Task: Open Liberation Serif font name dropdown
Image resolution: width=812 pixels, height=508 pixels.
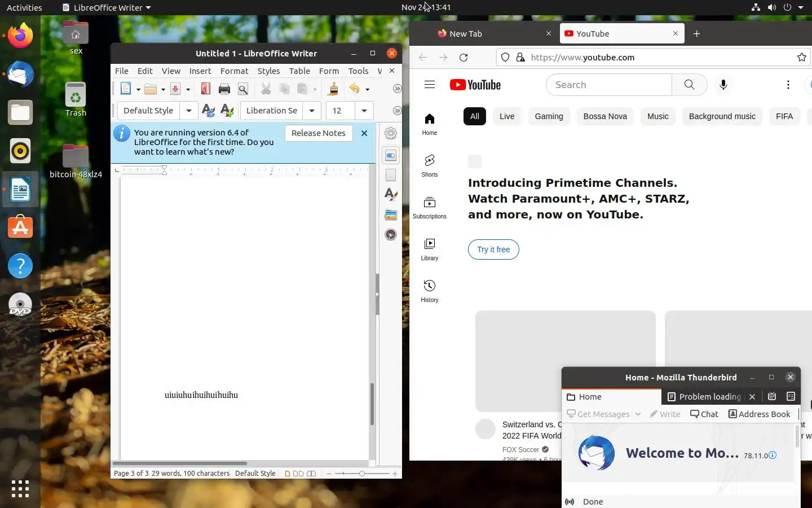Action: pos(312,111)
